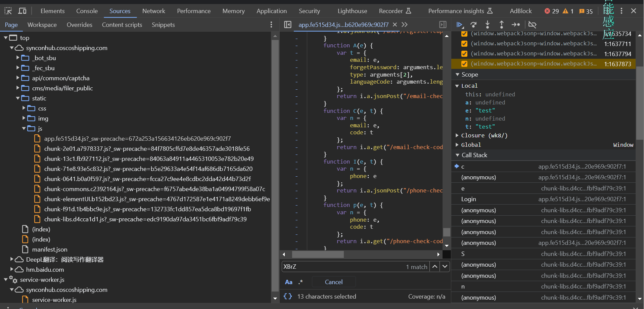
Task: Expand the api/common/captcha folder
Action: pos(18,78)
